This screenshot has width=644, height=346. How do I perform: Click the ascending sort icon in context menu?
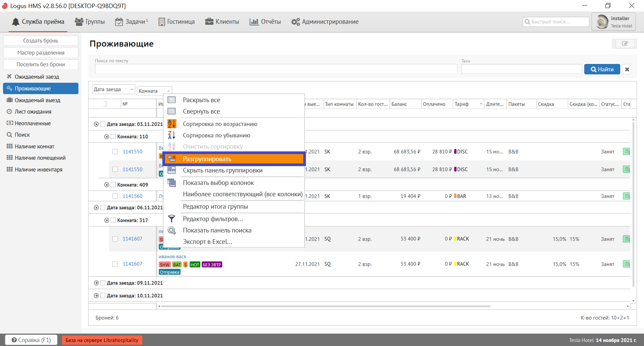point(172,124)
